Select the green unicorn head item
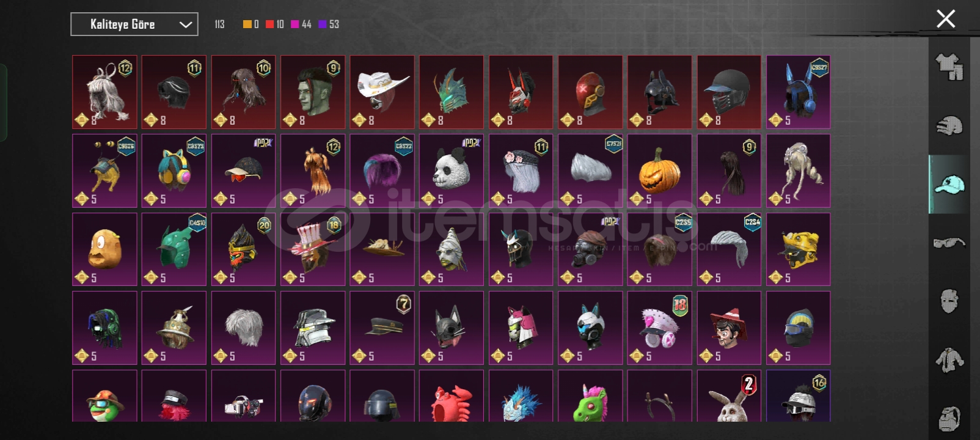 pyautogui.click(x=590, y=396)
